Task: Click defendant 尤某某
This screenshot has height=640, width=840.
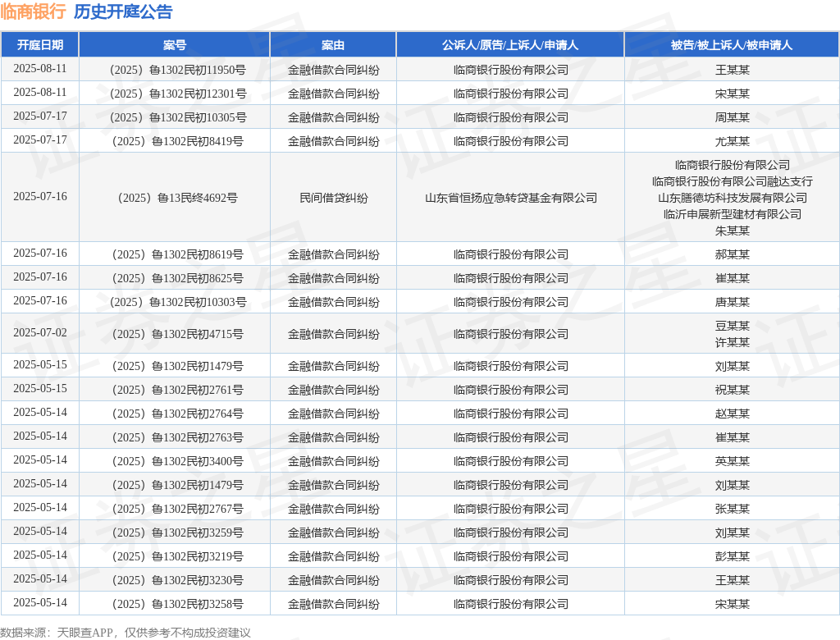Action: (x=733, y=141)
